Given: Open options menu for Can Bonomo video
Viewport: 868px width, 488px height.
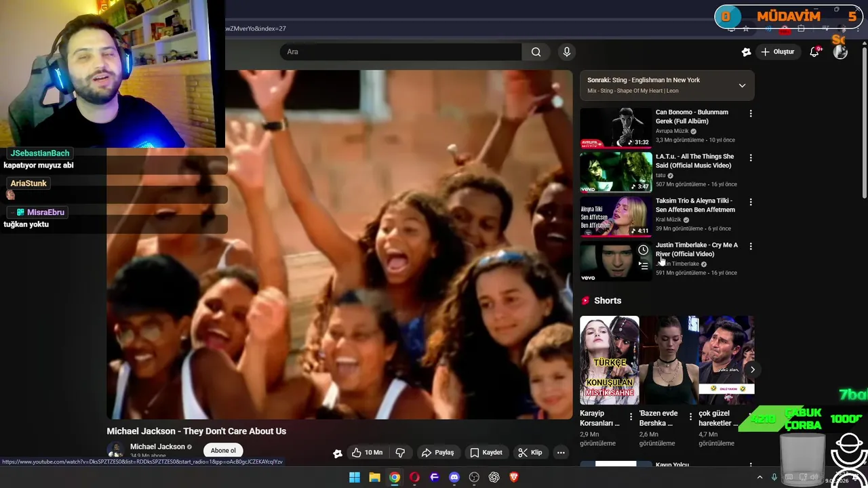Looking at the screenshot, I should point(750,113).
